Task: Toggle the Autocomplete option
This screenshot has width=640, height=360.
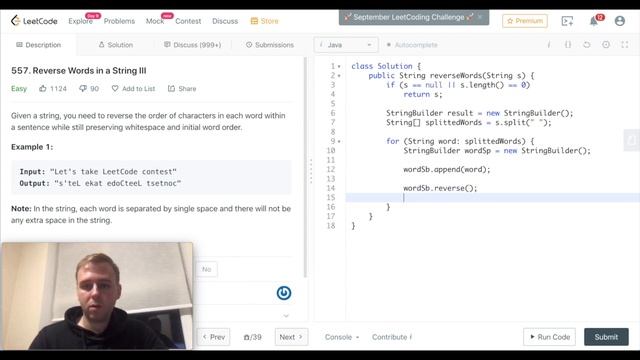Action: [x=412, y=45]
